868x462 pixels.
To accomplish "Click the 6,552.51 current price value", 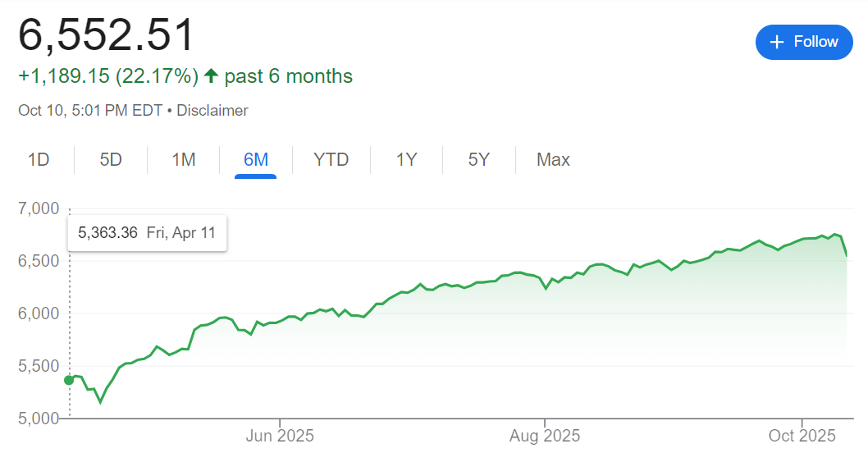I will (107, 35).
